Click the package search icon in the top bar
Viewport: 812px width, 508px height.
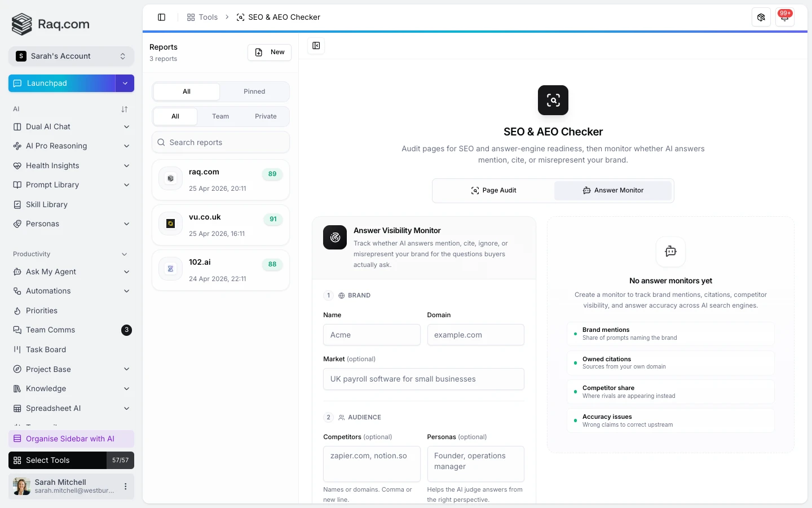pos(761,17)
